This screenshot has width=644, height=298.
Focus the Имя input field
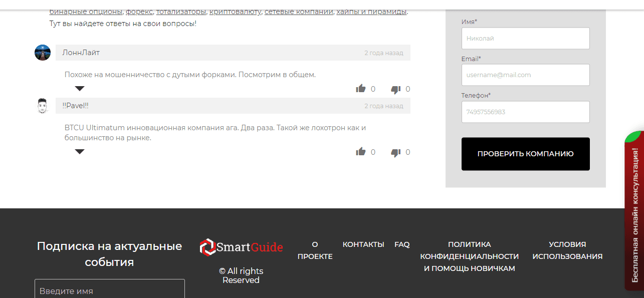525,38
